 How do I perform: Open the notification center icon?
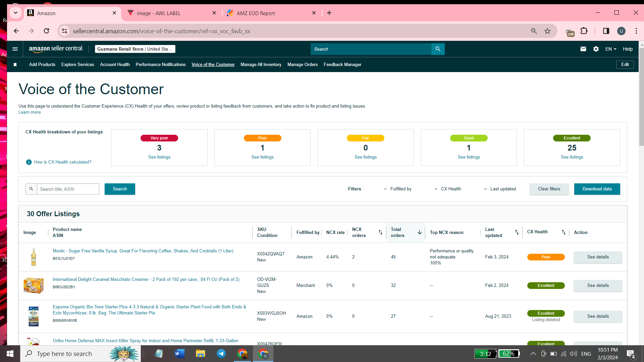click(x=631, y=354)
